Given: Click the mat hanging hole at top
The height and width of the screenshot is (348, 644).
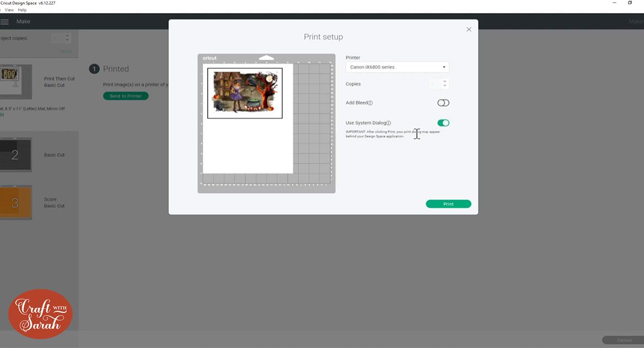Looking at the screenshot, I should 266,58.
